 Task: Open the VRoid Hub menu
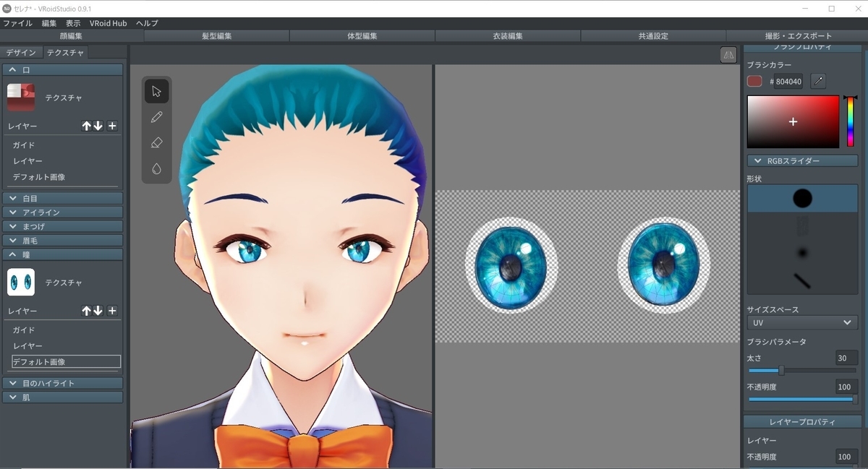pyautogui.click(x=109, y=23)
